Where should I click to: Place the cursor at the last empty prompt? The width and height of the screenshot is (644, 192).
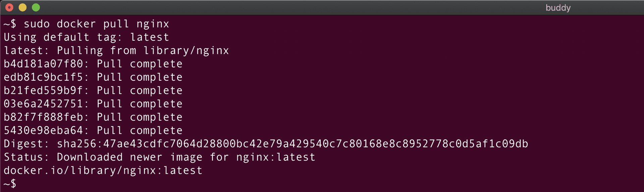pos(21,184)
